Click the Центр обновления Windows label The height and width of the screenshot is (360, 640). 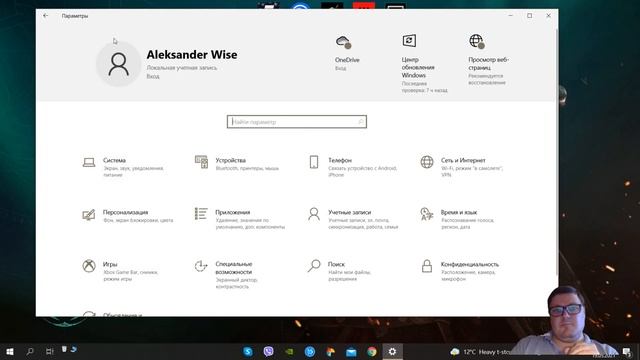(x=418, y=67)
